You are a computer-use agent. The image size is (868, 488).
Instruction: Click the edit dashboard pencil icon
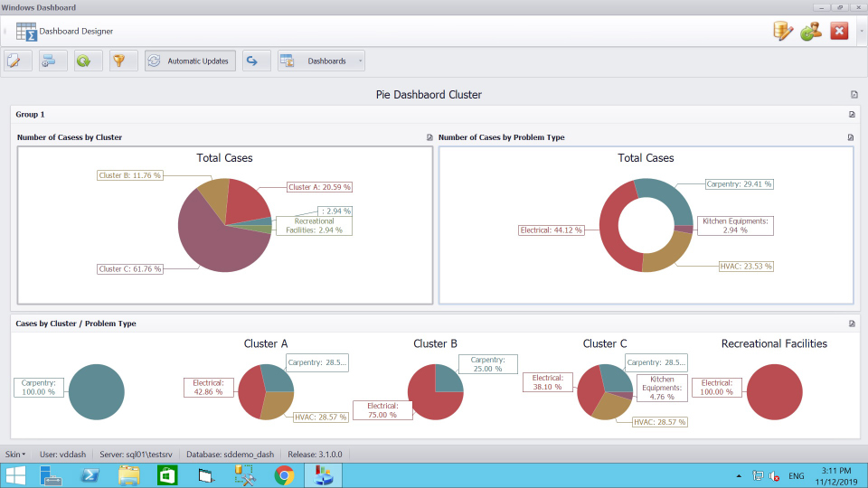point(17,61)
